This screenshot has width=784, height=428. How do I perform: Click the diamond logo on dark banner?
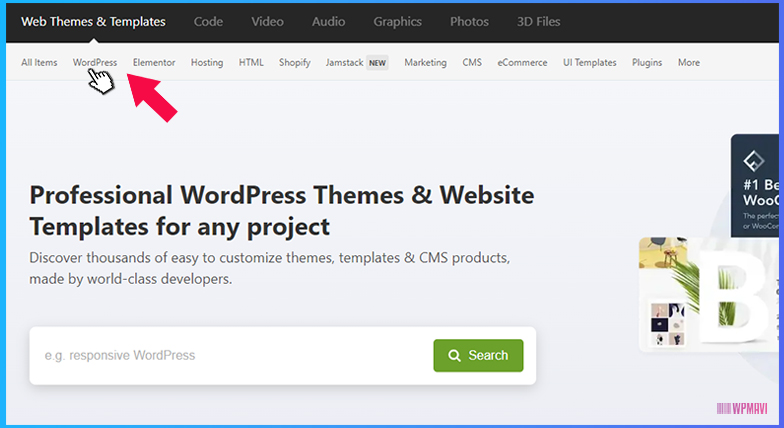pyautogui.click(x=753, y=161)
